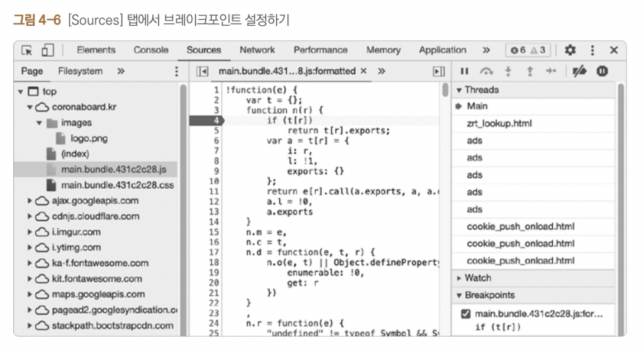
Task: Expand the cdnjs.cloudflare.com domain
Action: tap(30, 216)
